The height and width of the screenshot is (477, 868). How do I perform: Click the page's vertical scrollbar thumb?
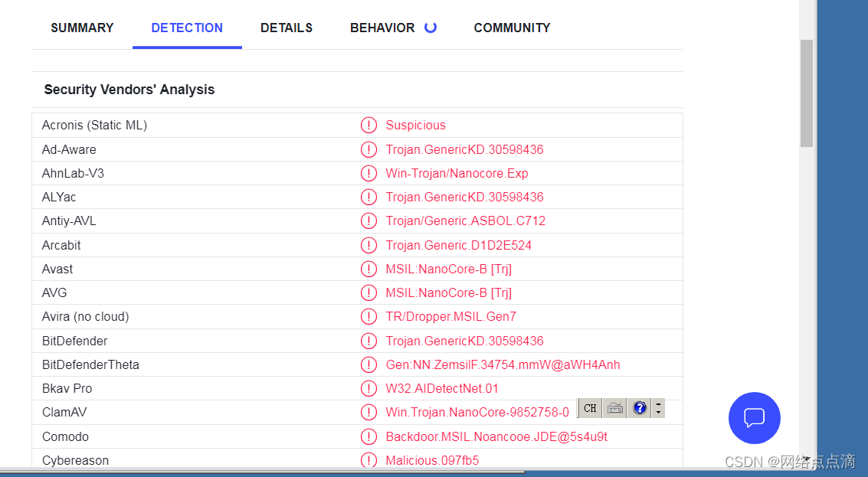point(807,93)
